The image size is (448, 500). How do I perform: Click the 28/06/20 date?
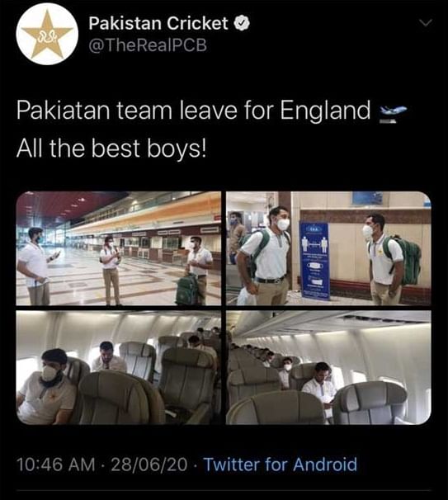[x=149, y=465]
